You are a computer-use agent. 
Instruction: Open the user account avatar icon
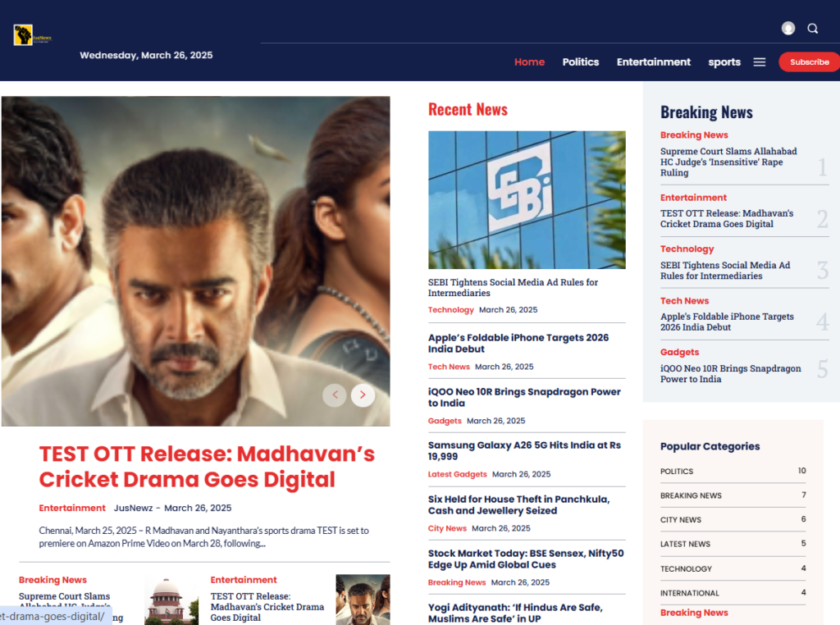pyautogui.click(x=788, y=29)
